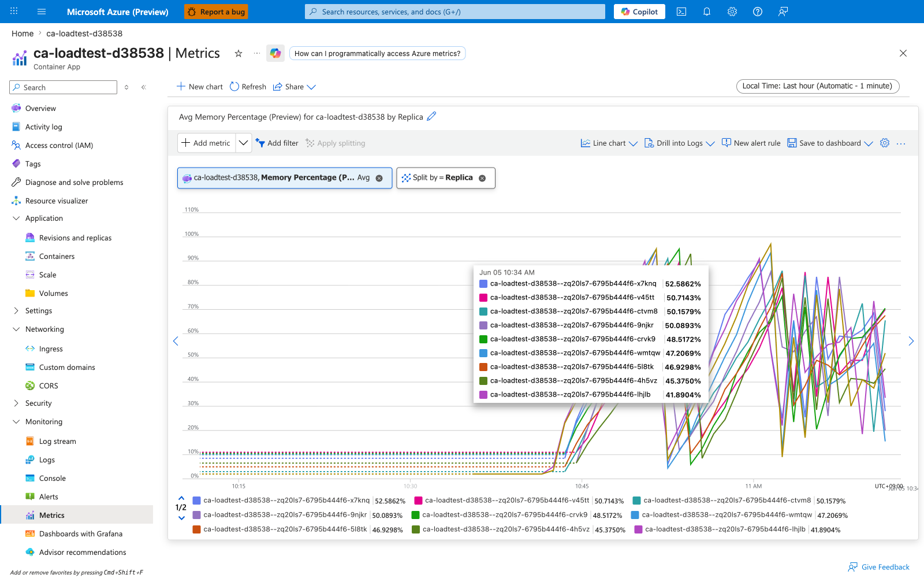Expand the Security section
This screenshot has height=578, width=924.
(16, 403)
